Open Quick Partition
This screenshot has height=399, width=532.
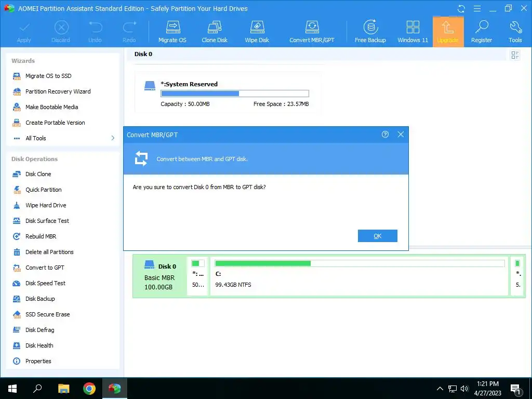pyautogui.click(x=44, y=190)
